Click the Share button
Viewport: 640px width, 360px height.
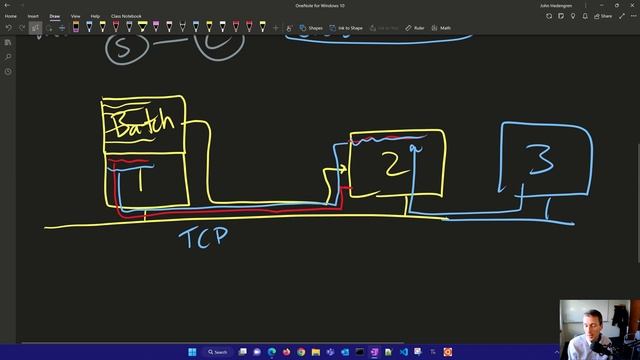(603, 16)
